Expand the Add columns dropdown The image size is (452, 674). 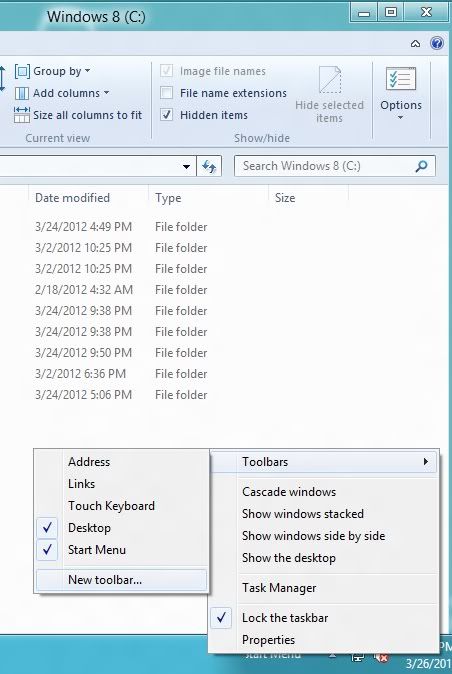click(x=62, y=93)
